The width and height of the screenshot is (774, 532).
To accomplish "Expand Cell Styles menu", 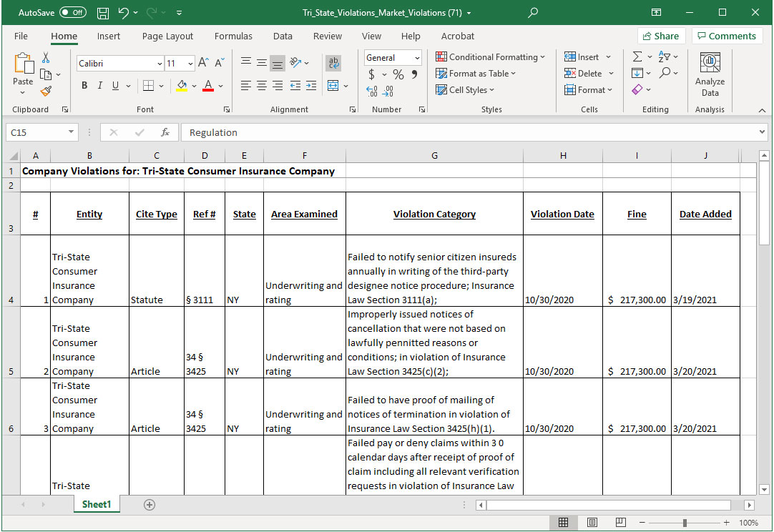I will click(x=464, y=90).
